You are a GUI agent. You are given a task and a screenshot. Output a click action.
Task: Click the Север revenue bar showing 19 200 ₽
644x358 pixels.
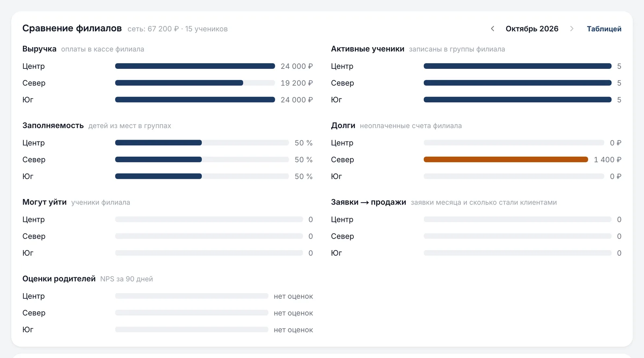[195, 83]
